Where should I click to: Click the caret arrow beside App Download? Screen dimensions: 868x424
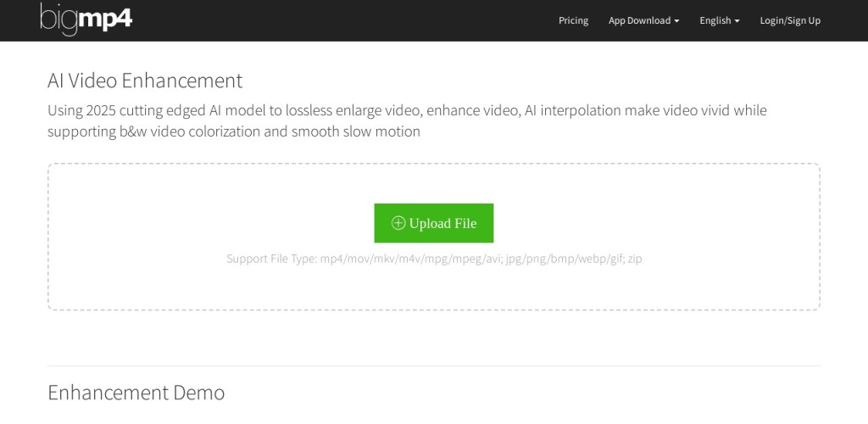[676, 21]
